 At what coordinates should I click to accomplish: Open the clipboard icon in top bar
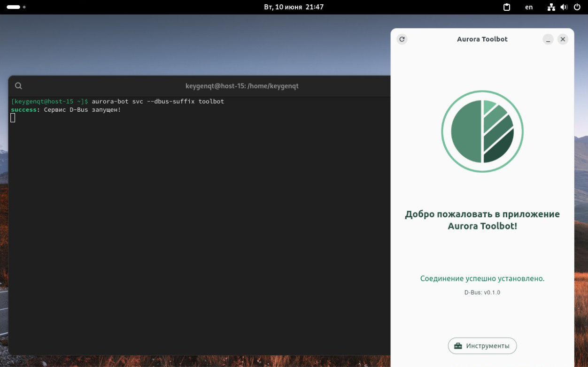coord(507,7)
